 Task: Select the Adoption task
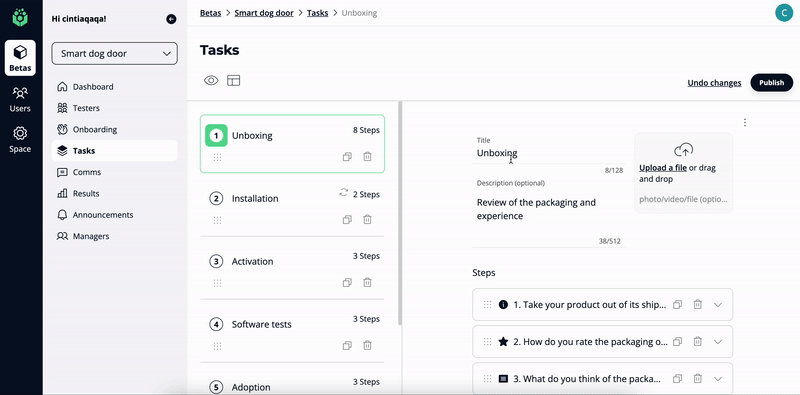(292, 380)
